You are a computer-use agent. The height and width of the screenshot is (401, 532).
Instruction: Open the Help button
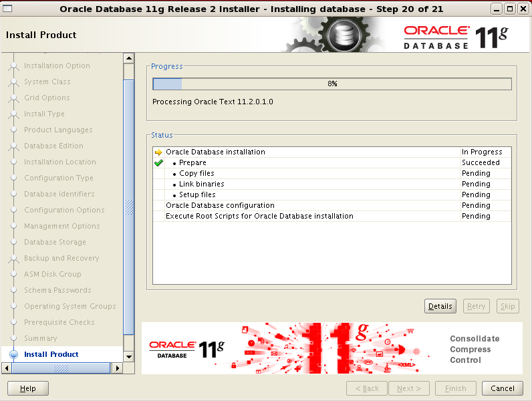(27, 388)
